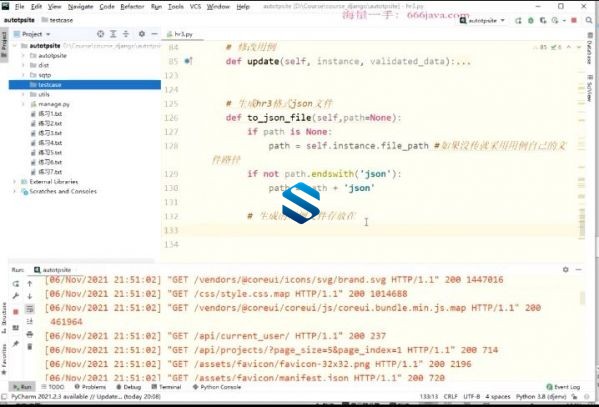Toggle soft-wrap in the Run console
This screenshot has width=599, height=407.
[x=29, y=309]
